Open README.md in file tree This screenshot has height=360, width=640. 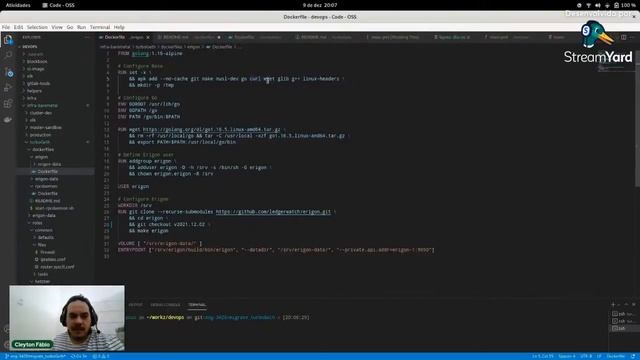pos(47,201)
